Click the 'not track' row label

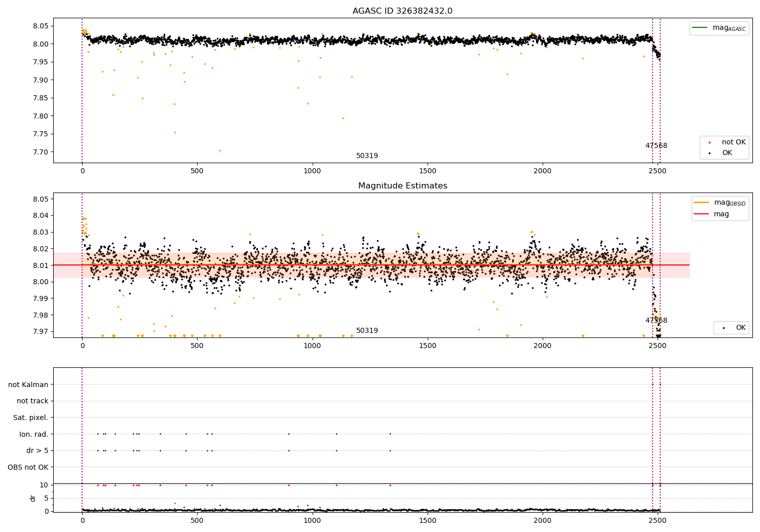coord(32,401)
